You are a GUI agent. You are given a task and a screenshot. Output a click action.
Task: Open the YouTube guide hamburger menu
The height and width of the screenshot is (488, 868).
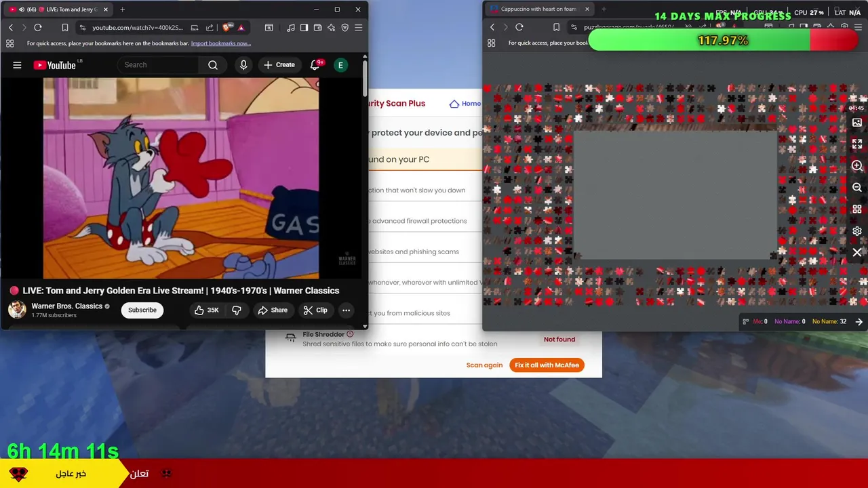tap(17, 65)
